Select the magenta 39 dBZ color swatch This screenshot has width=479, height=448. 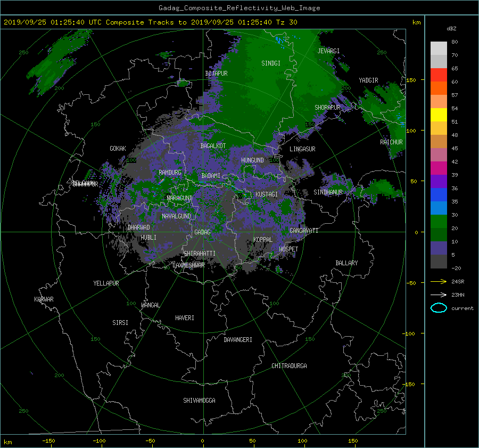pyautogui.click(x=439, y=168)
